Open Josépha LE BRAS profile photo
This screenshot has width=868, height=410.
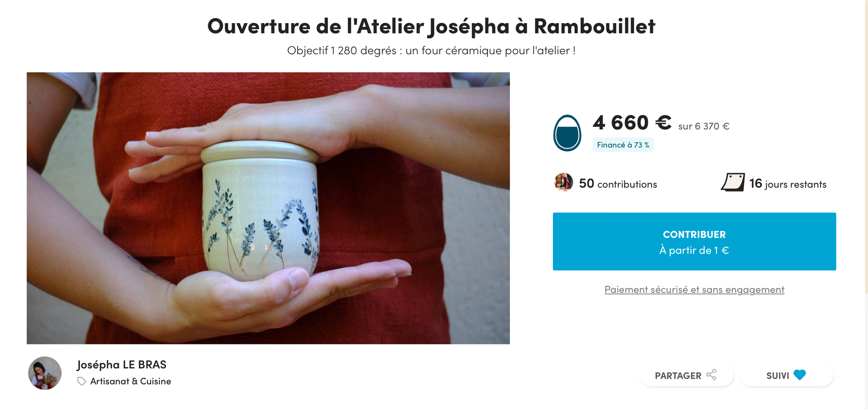(x=45, y=373)
